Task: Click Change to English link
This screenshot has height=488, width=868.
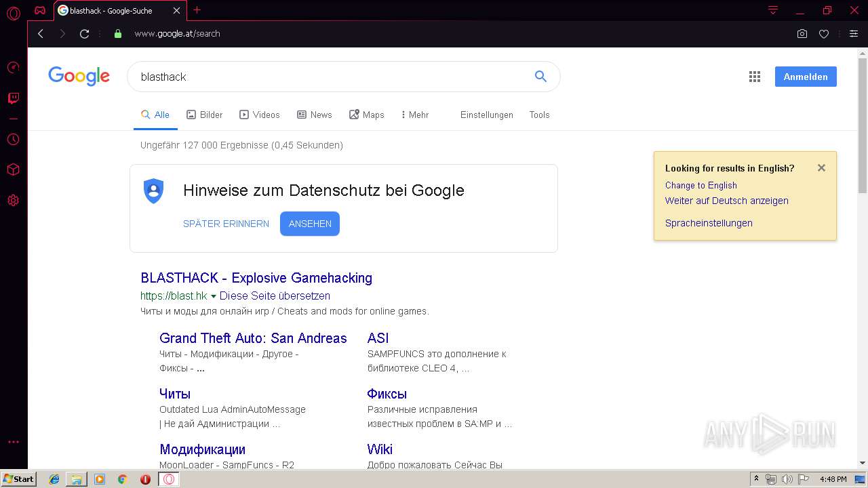Action: pyautogui.click(x=701, y=185)
